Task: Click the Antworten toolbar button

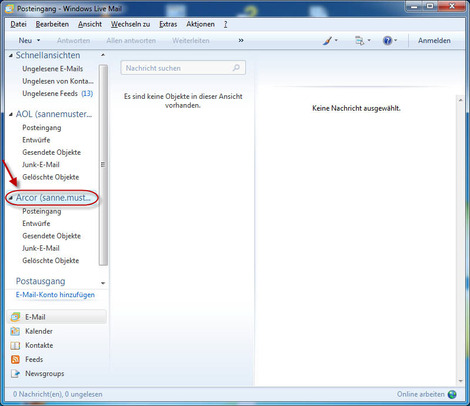Action: [73, 41]
